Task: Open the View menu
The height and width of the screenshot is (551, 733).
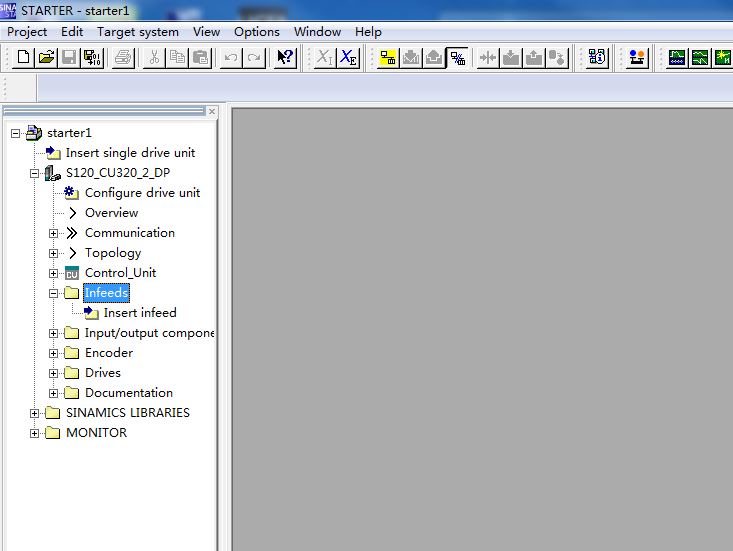Action: pyautogui.click(x=206, y=32)
